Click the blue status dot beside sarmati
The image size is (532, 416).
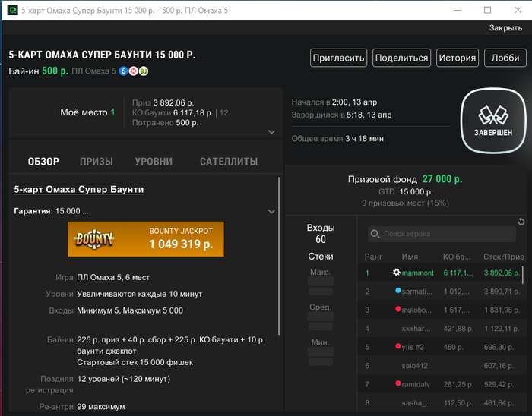(397, 291)
